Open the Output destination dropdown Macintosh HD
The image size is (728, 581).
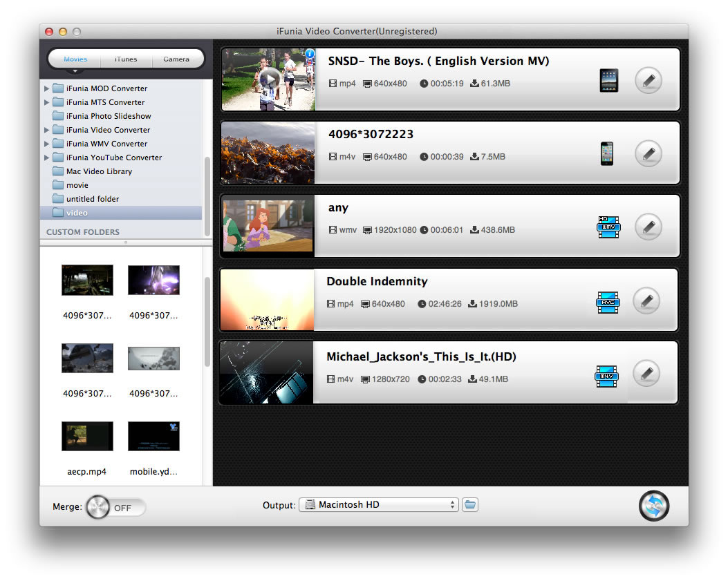379,504
